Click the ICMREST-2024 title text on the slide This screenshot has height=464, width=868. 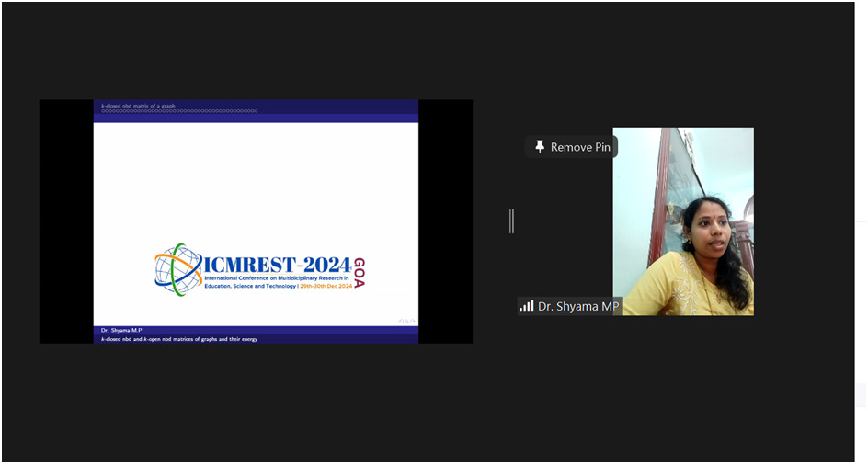click(278, 265)
